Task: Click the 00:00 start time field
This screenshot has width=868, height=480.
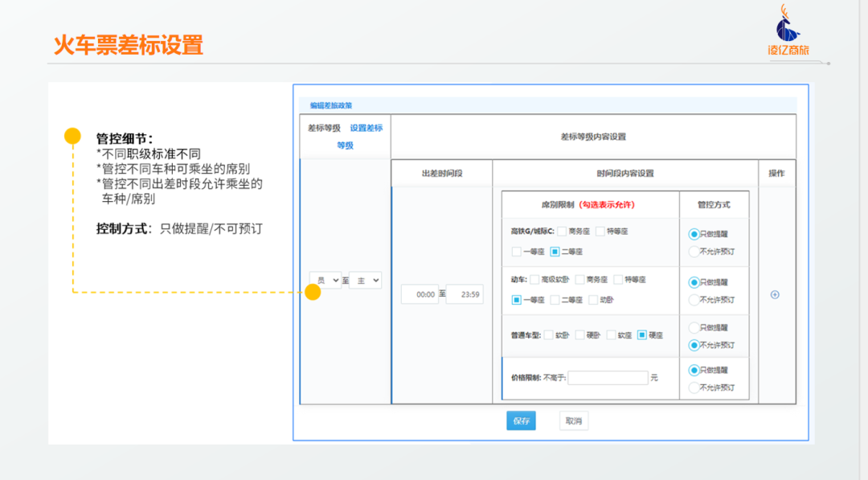Action: 420,294
